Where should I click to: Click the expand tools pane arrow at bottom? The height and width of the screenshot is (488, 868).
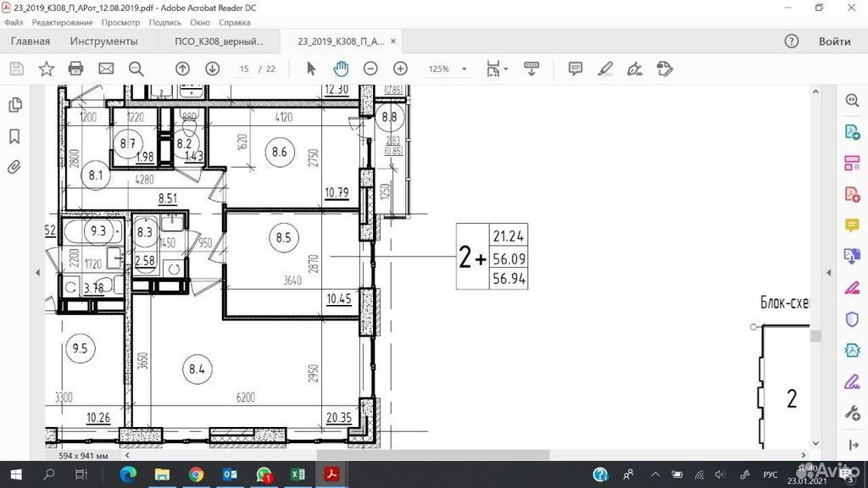coord(853,445)
